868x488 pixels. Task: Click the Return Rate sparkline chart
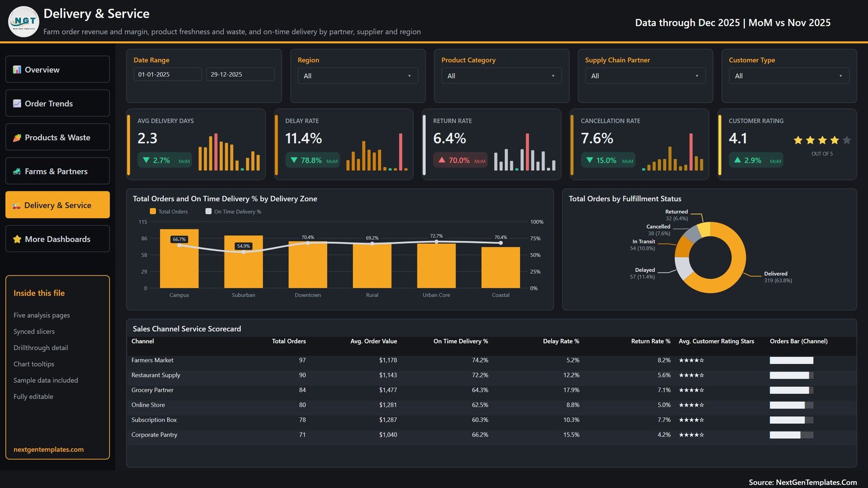(525, 152)
